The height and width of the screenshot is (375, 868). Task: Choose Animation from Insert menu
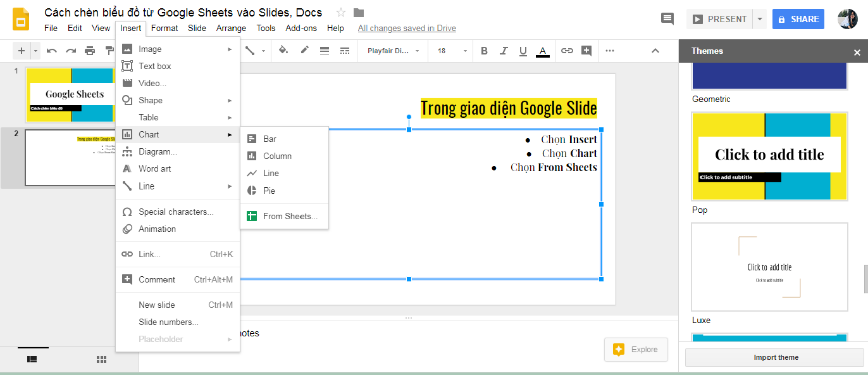(x=178, y=229)
